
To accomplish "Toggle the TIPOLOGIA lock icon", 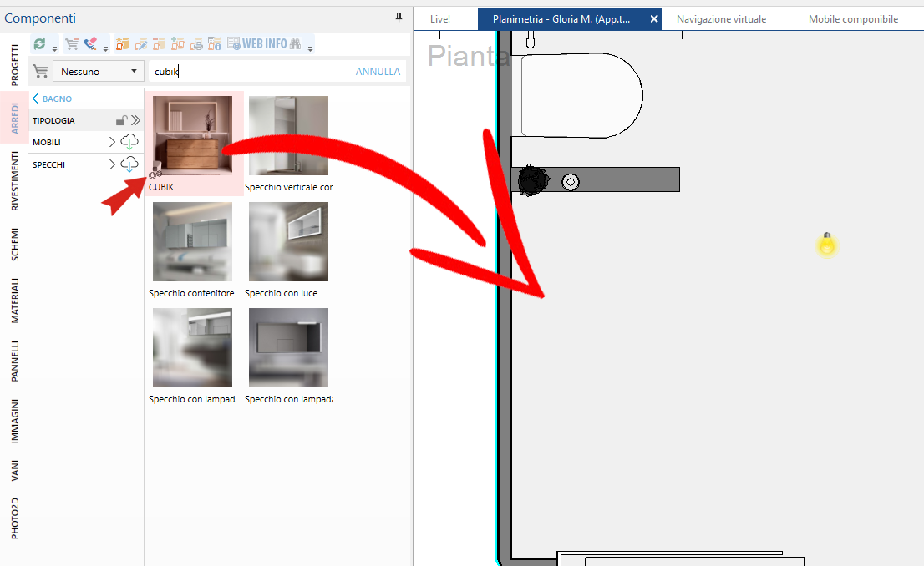I will tap(121, 120).
